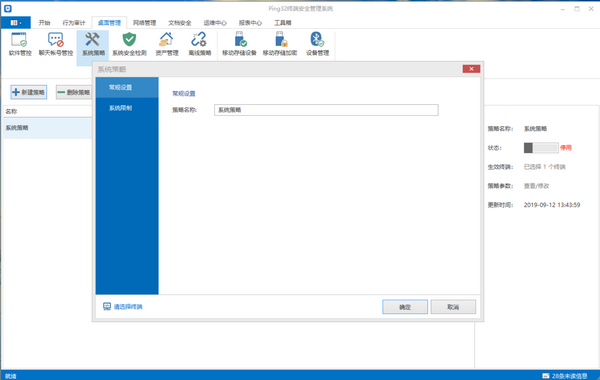Click 名称 column header
Image resolution: width=600 pixels, height=380 pixels.
(47, 111)
